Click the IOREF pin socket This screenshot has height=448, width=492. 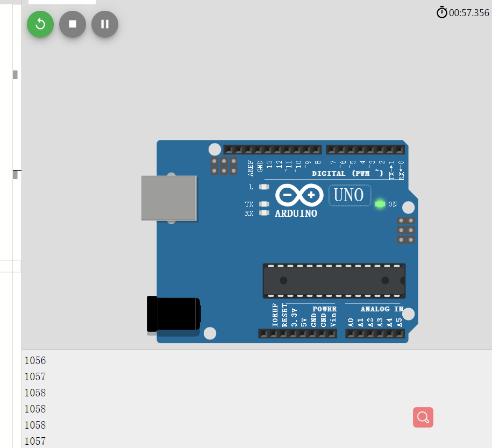274,333
